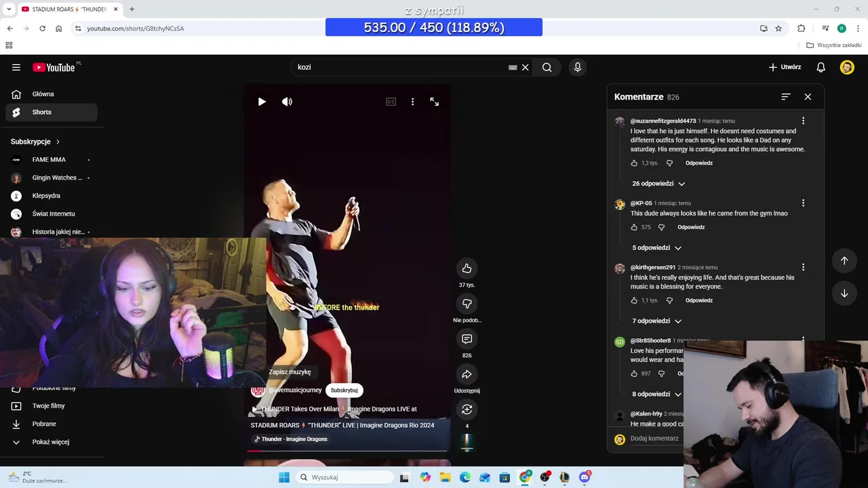Open options for kirthgersen291 comment
This screenshot has height=488, width=868.
(803, 267)
